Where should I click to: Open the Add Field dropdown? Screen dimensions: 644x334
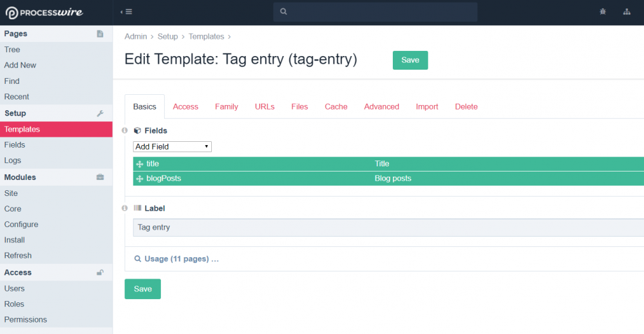pos(173,146)
